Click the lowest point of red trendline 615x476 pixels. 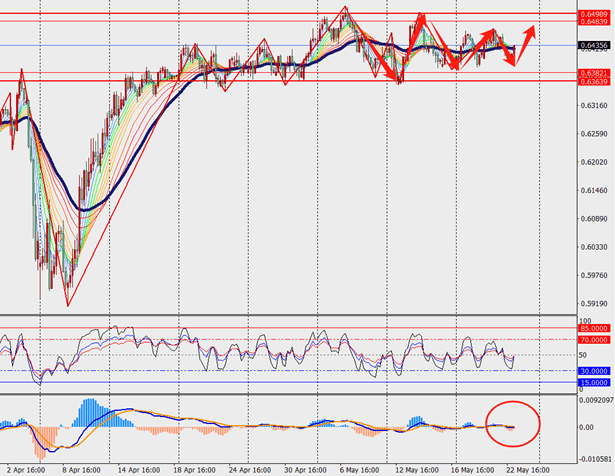68,306
